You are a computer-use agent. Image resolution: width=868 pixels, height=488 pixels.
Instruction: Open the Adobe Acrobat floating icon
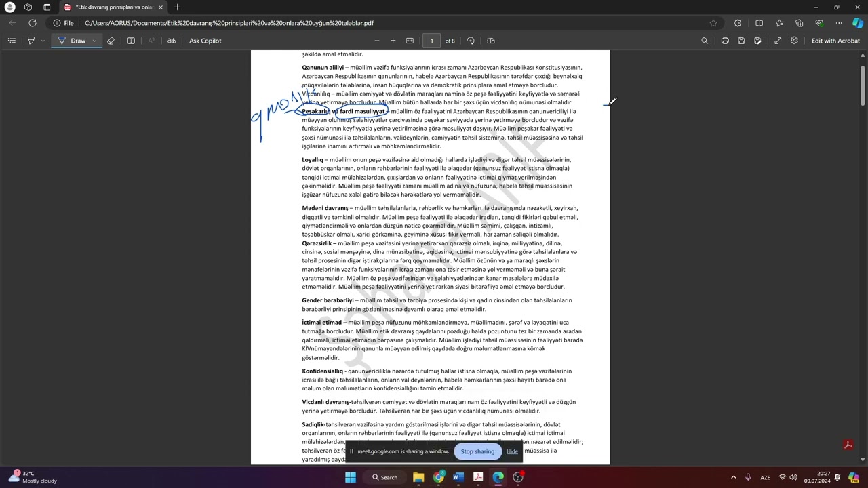pyautogui.click(x=848, y=445)
